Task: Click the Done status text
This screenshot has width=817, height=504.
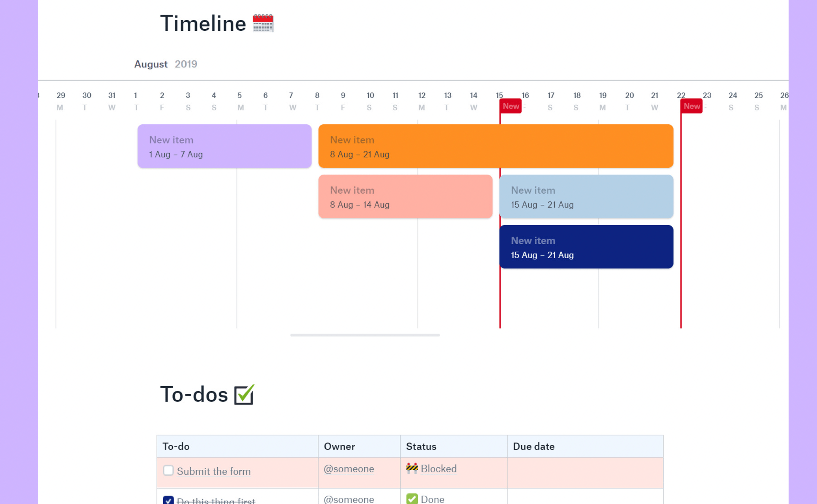Action: point(433,499)
